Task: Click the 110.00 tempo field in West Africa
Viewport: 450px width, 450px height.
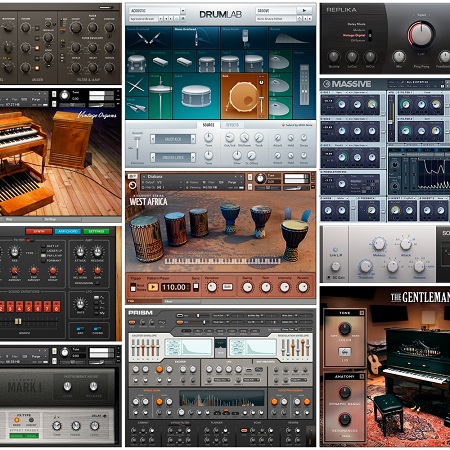Action: (175, 287)
